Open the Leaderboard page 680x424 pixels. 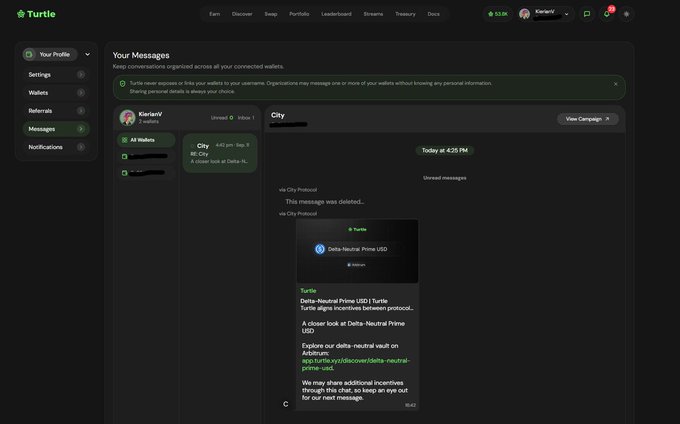(336, 14)
